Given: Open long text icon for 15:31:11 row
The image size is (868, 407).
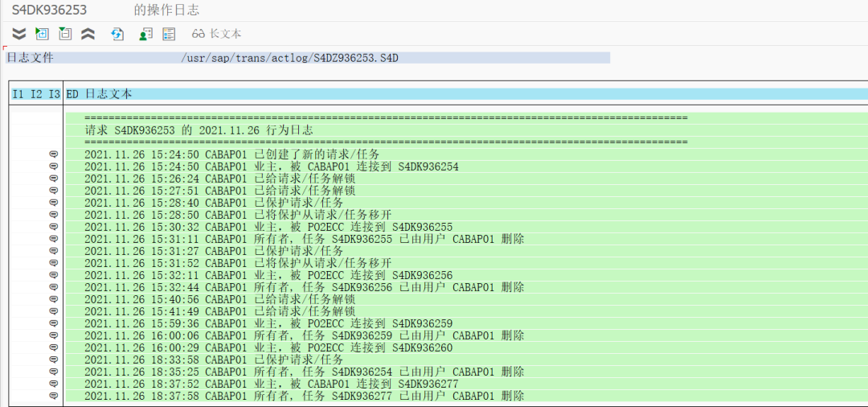Looking at the screenshot, I should 54,239.
